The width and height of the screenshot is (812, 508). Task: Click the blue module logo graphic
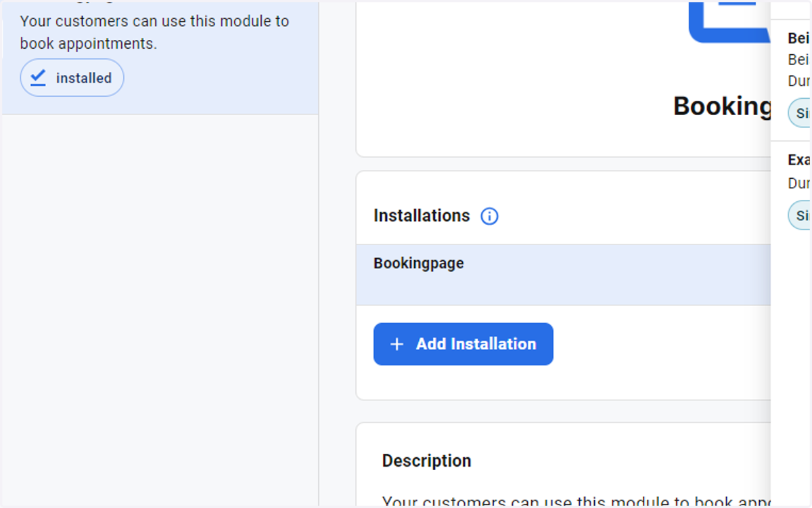point(729,22)
